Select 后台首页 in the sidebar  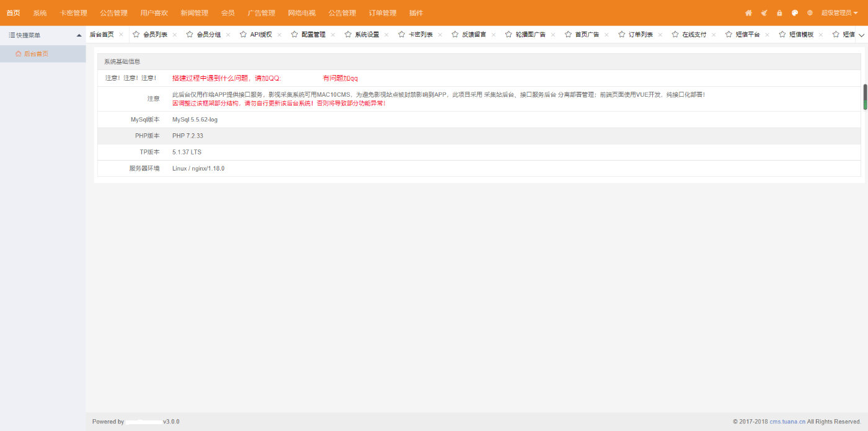pos(36,54)
